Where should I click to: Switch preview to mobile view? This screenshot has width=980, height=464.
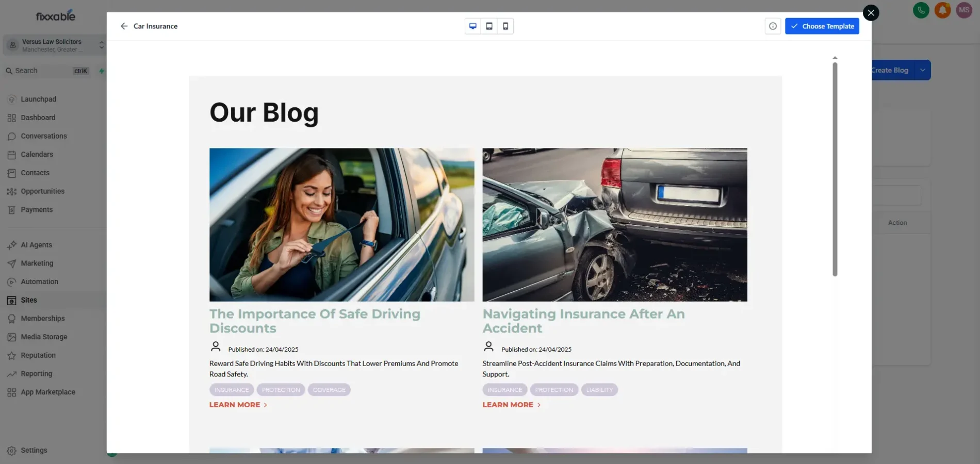(505, 26)
